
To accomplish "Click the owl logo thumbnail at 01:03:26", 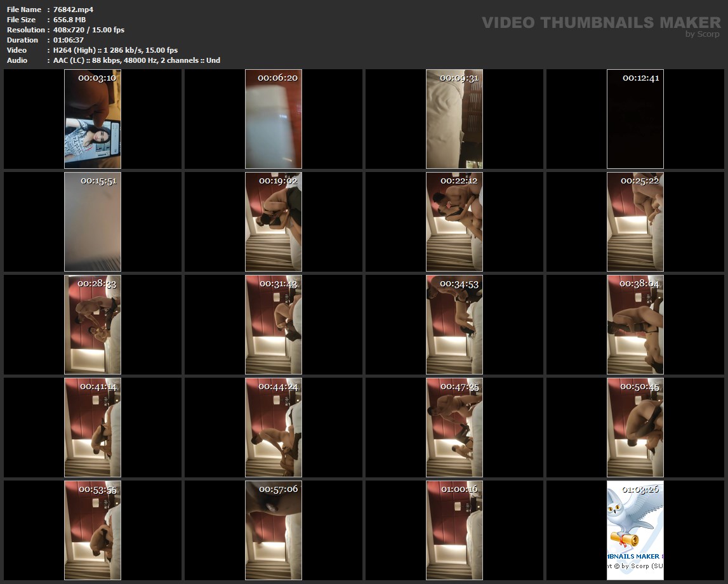I will (x=635, y=530).
